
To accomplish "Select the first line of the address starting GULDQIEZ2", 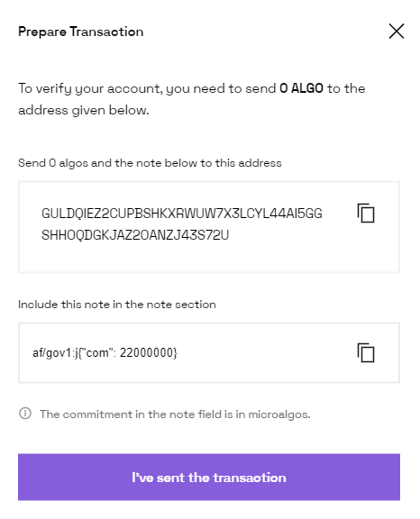I will 182,214.
